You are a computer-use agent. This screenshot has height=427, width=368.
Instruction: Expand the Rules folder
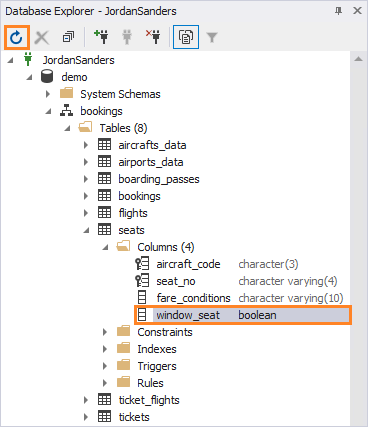(x=105, y=383)
